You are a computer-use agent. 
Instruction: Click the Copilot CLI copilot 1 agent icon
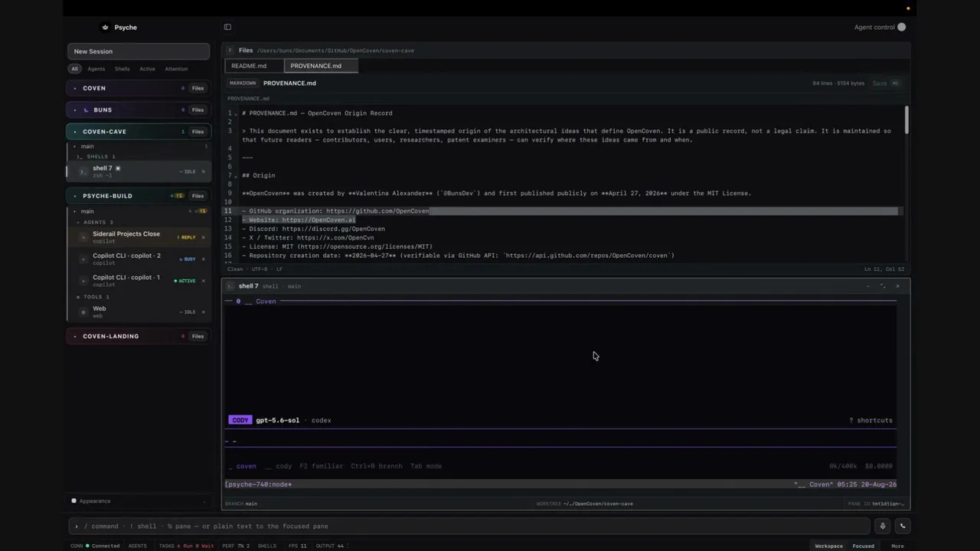(83, 281)
